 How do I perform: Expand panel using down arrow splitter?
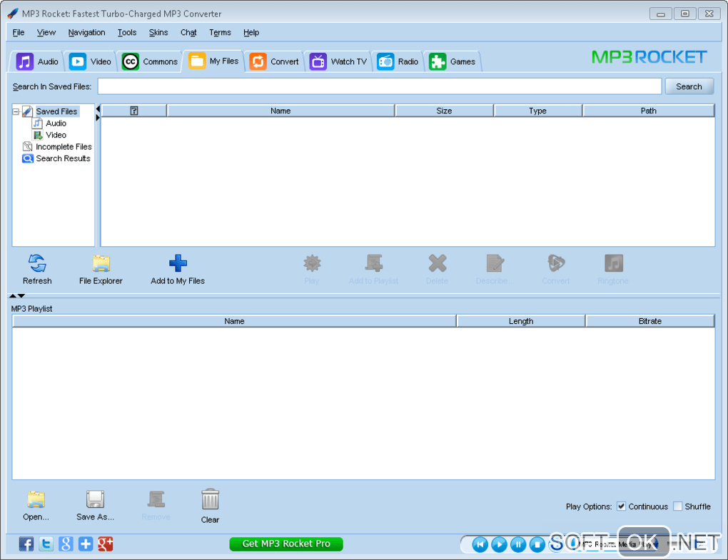tap(21, 295)
